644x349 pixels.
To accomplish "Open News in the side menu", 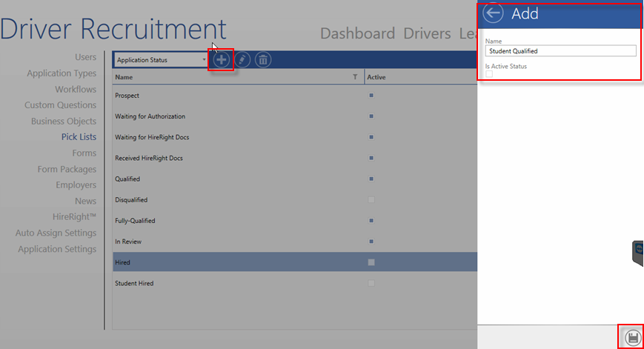I will [x=85, y=202].
